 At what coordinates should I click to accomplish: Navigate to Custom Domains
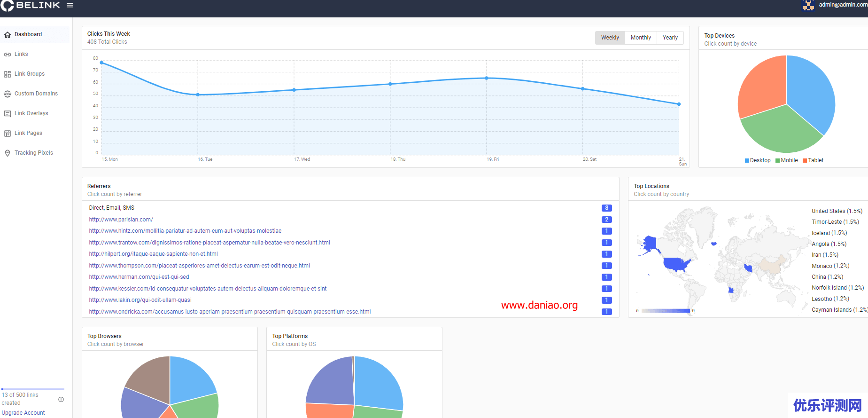35,94
